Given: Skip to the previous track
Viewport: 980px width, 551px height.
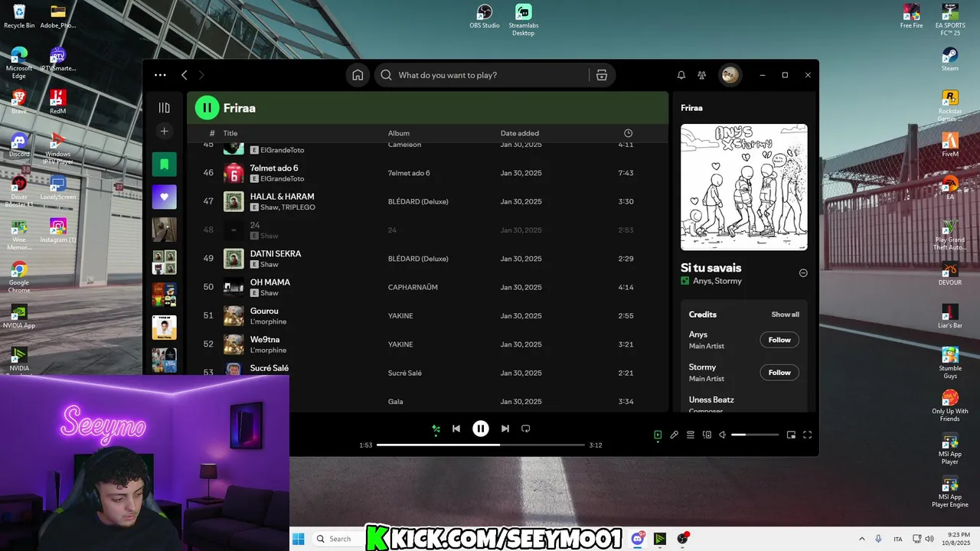Looking at the screenshot, I should [x=456, y=429].
